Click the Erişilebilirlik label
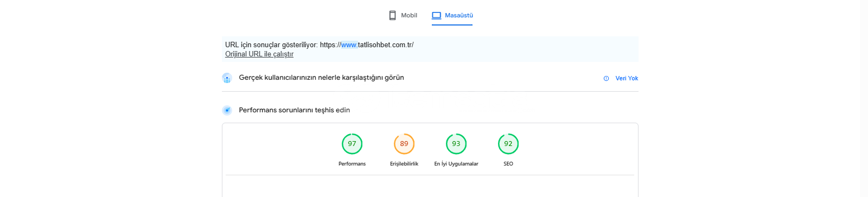The width and height of the screenshot is (868, 197). (x=404, y=164)
